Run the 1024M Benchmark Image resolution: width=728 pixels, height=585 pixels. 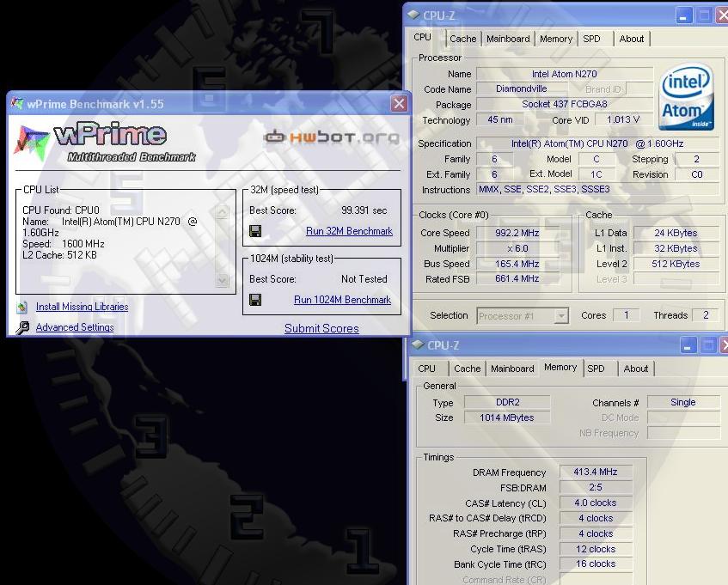[x=342, y=300]
